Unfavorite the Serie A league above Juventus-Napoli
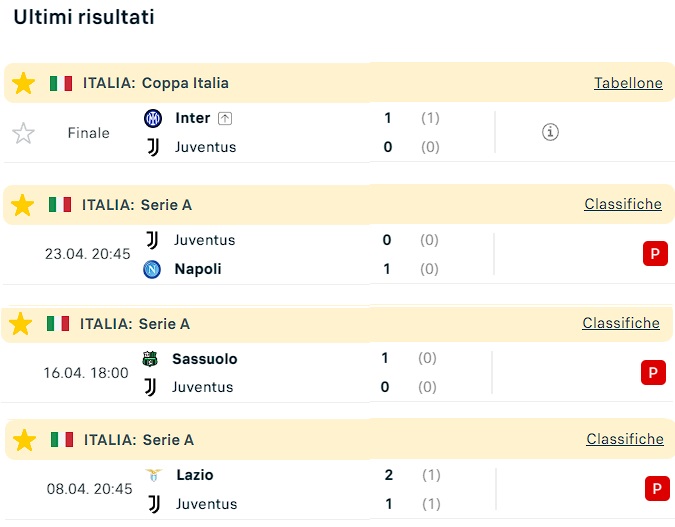675x527 pixels. click(x=22, y=205)
